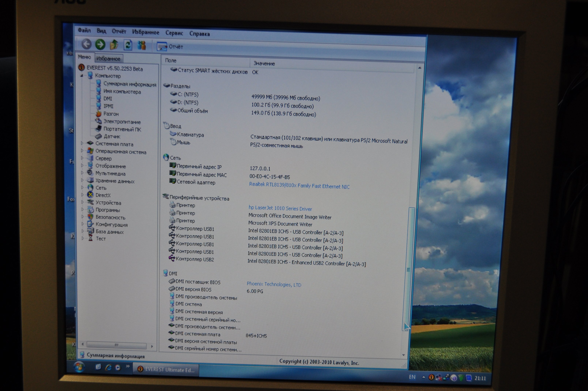
Task: Select Безопасность shield icon in tree
Action: [90, 217]
